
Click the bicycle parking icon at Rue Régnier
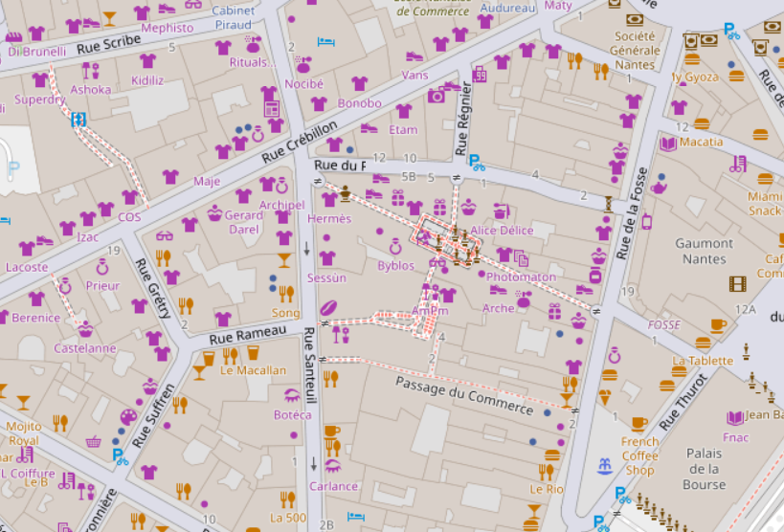click(x=477, y=163)
